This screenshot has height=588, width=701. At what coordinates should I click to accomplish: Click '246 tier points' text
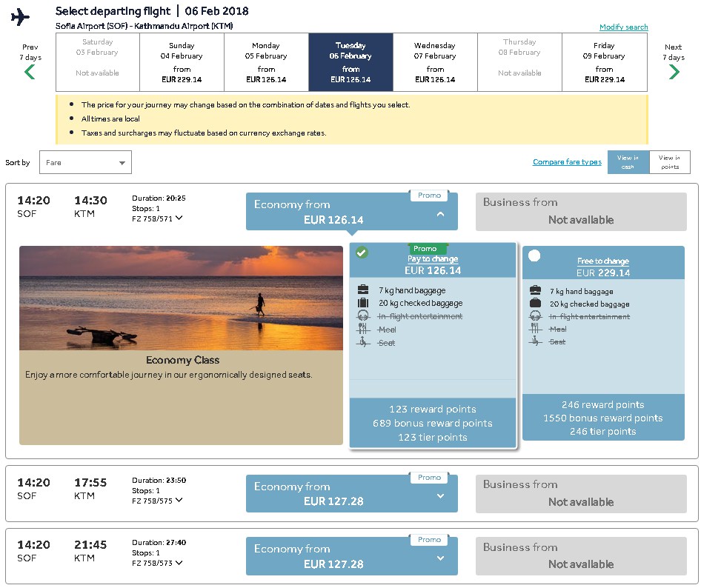[602, 431]
